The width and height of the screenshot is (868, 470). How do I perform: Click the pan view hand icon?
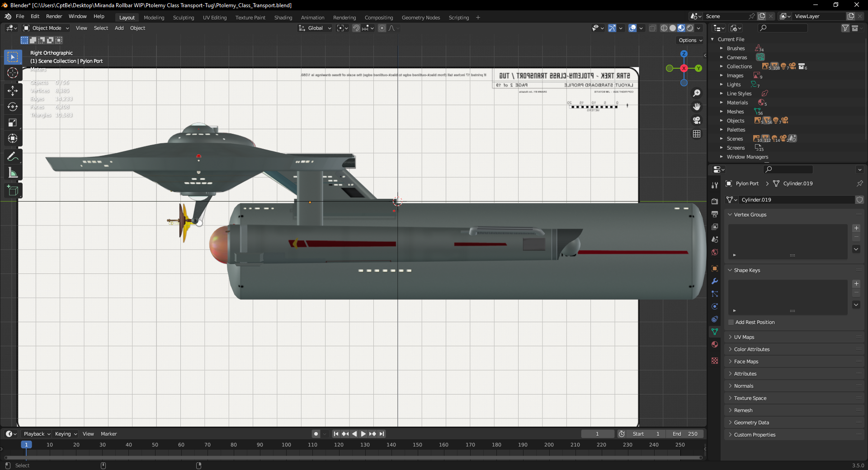[697, 107]
